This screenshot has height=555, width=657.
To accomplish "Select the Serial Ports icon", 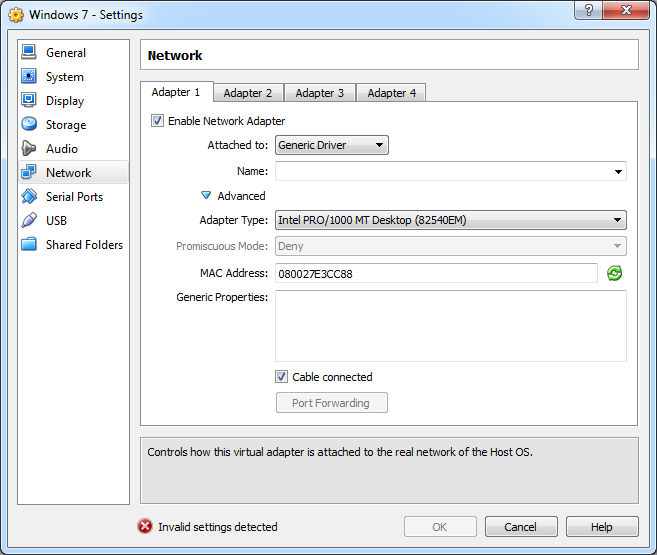I will click(x=28, y=196).
